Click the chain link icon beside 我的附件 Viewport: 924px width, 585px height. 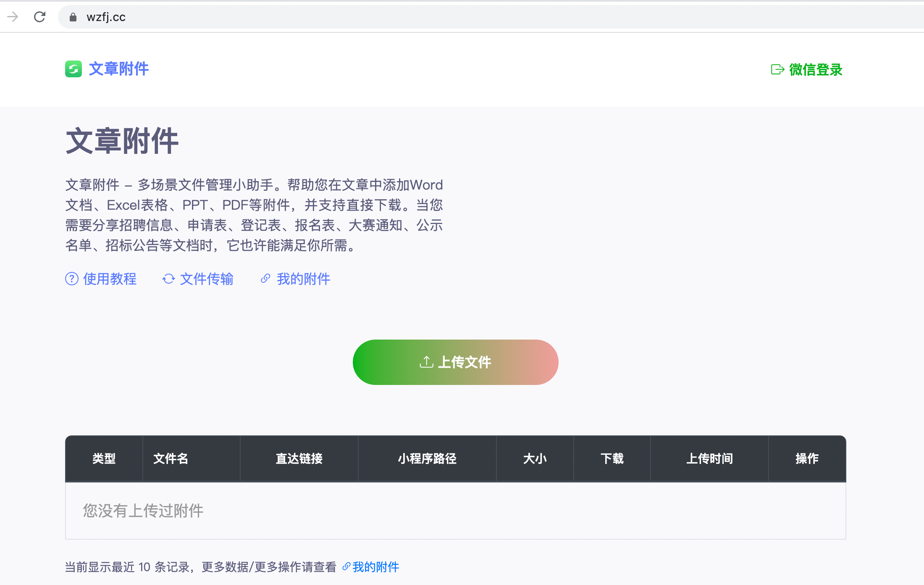[x=265, y=279]
